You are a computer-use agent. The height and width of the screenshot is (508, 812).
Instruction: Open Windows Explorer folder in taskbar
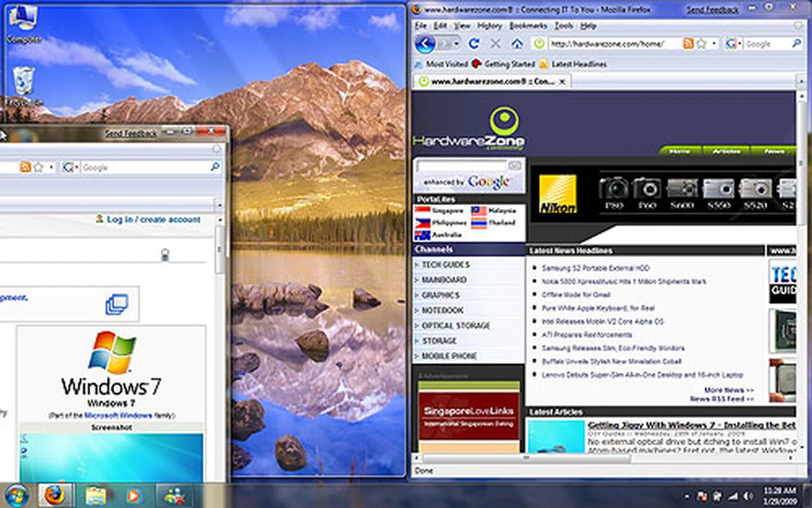pos(96,495)
